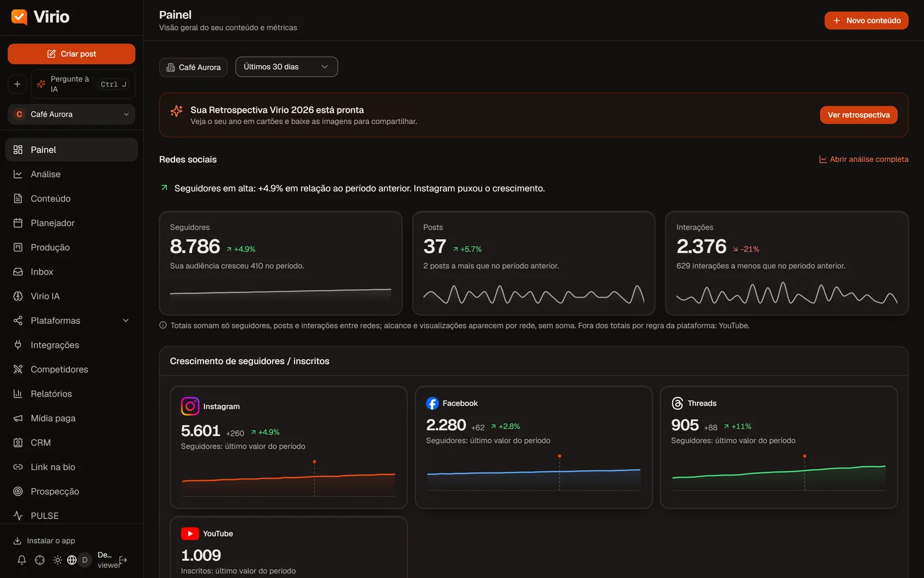Click the crosshair target icon in sidebar footer
The width and height of the screenshot is (924, 578).
point(40,560)
